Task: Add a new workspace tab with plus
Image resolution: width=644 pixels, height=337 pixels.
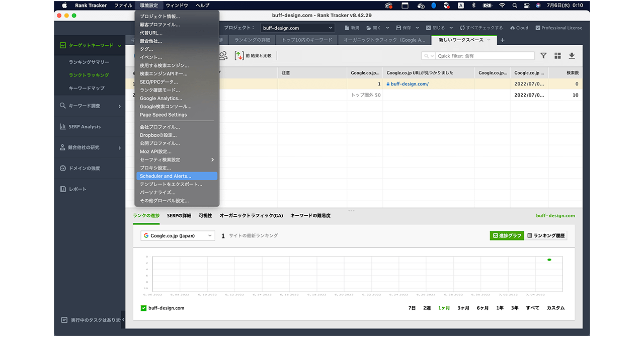Action: click(502, 40)
